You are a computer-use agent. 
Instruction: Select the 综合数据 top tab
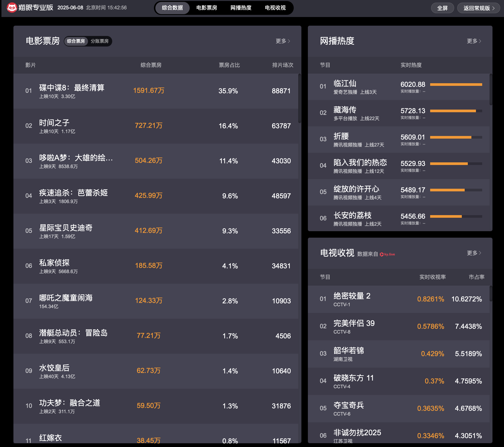click(x=172, y=8)
